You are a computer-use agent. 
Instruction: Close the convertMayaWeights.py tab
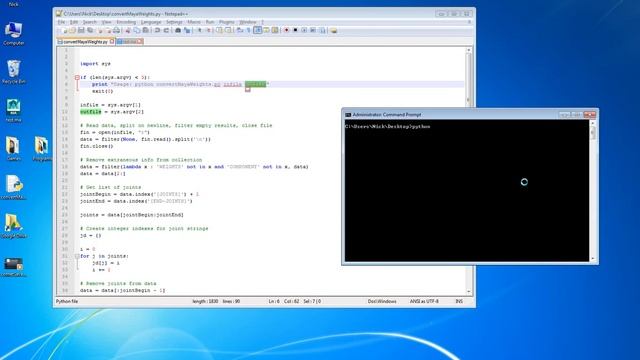point(112,42)
